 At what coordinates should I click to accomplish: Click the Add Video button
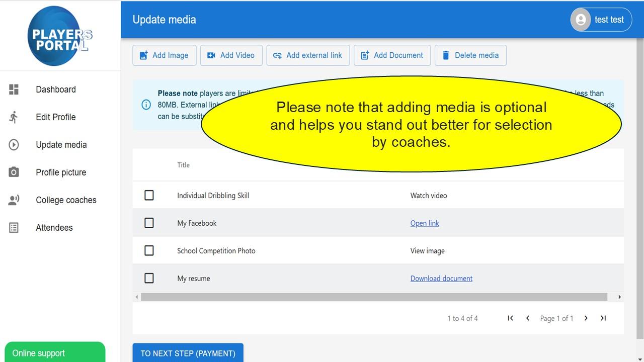[x=231, y=55]
